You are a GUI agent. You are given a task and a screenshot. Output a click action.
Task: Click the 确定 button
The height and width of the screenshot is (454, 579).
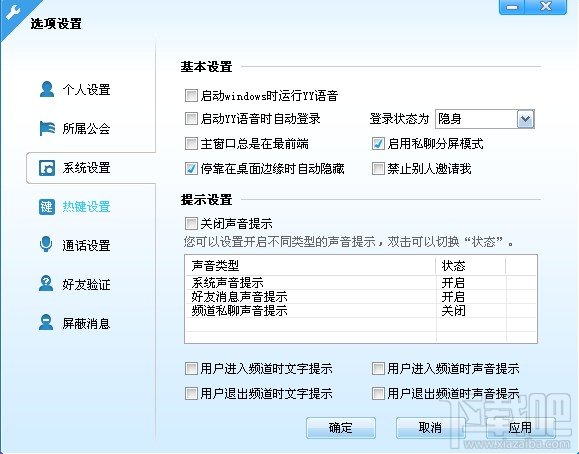click(340, 428)
